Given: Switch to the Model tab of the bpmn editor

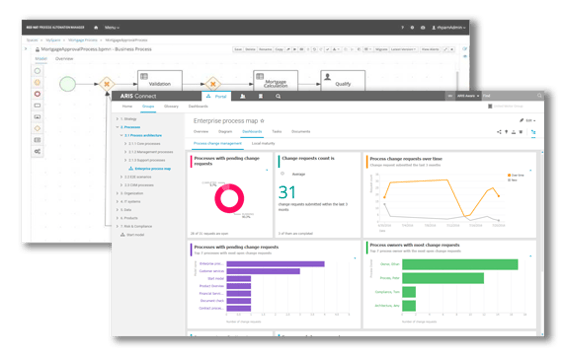Looking at the screenshot, I should 41,59.
